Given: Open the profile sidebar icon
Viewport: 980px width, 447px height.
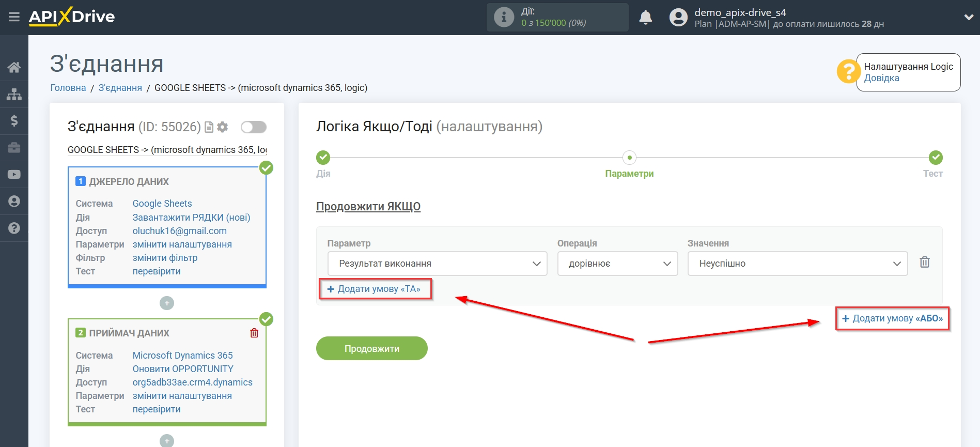Looking at the screenshot, I should [14, 202].
